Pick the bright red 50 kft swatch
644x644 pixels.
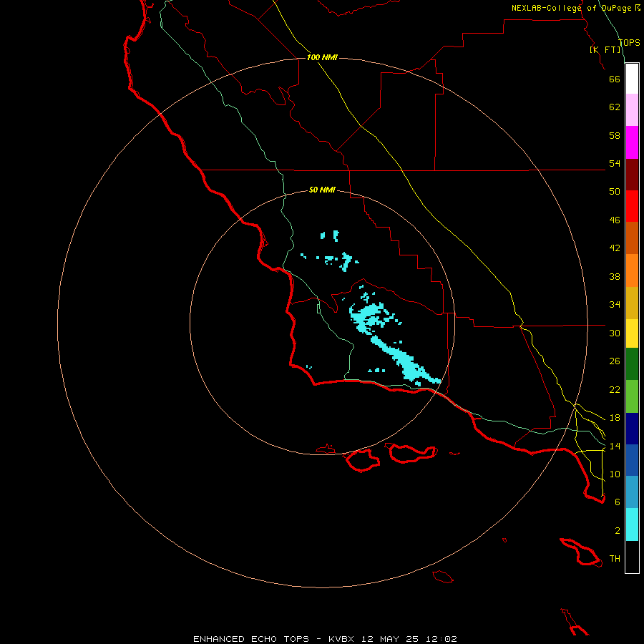click(632, 206)
